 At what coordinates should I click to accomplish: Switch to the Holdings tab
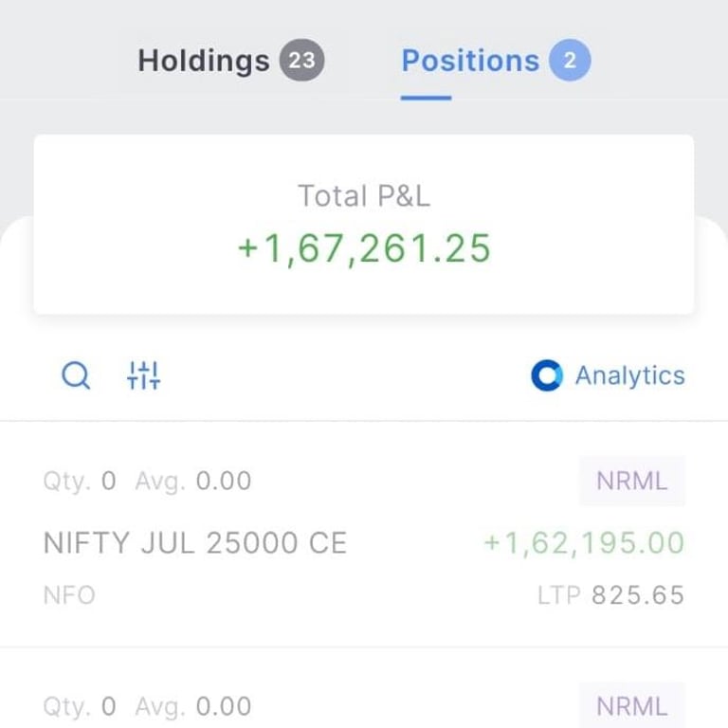pyautogui.click(x=204, y=61)
